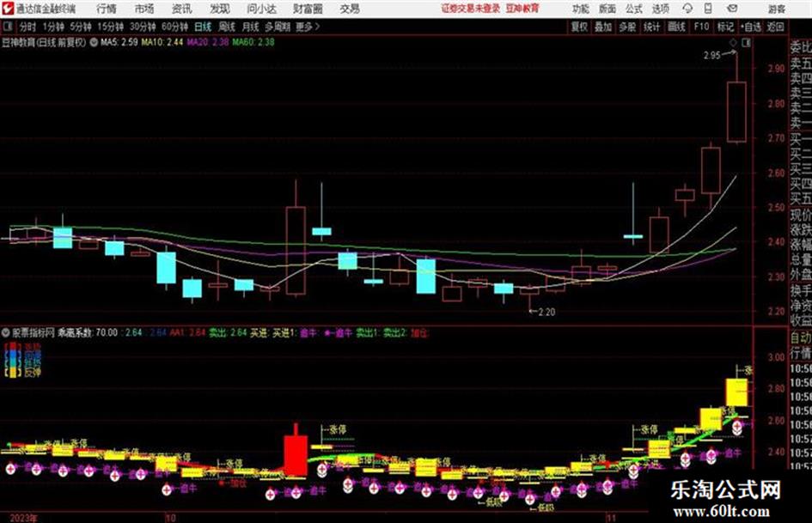Switch to the 60分钟 period tab
Screen dimensions: 812x523
coord(174,27)
